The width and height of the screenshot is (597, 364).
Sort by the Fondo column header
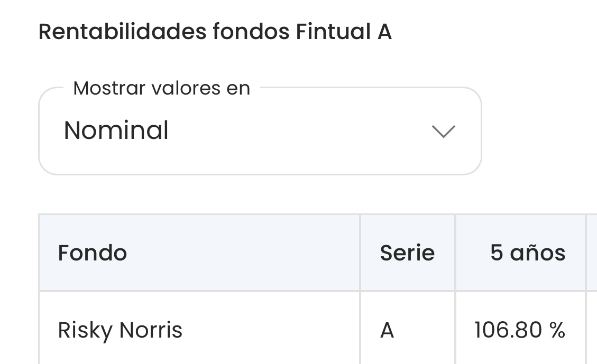93,253
